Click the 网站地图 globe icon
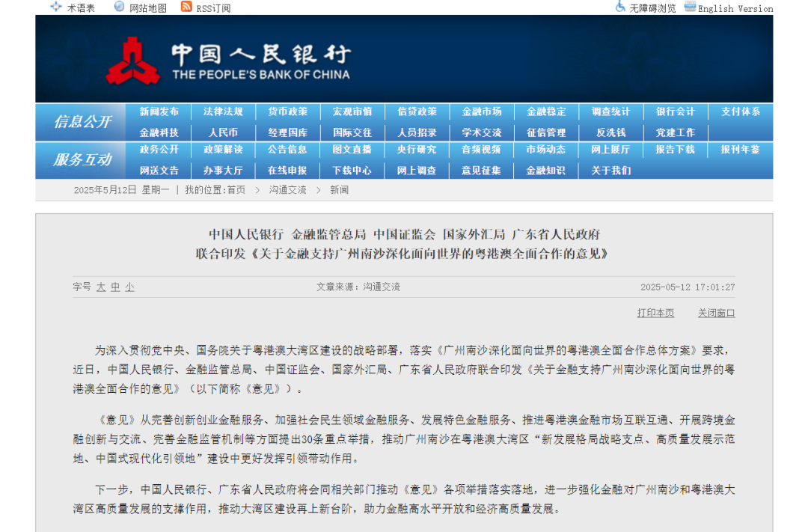Screen dimensions: 808x532 (119, 7)
